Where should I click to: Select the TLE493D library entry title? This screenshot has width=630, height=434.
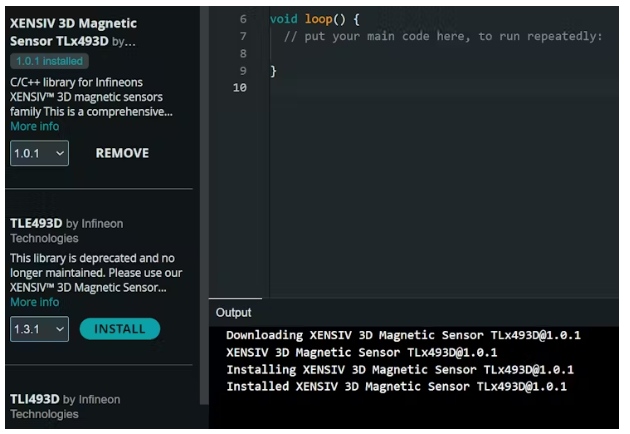coord(36,223)
